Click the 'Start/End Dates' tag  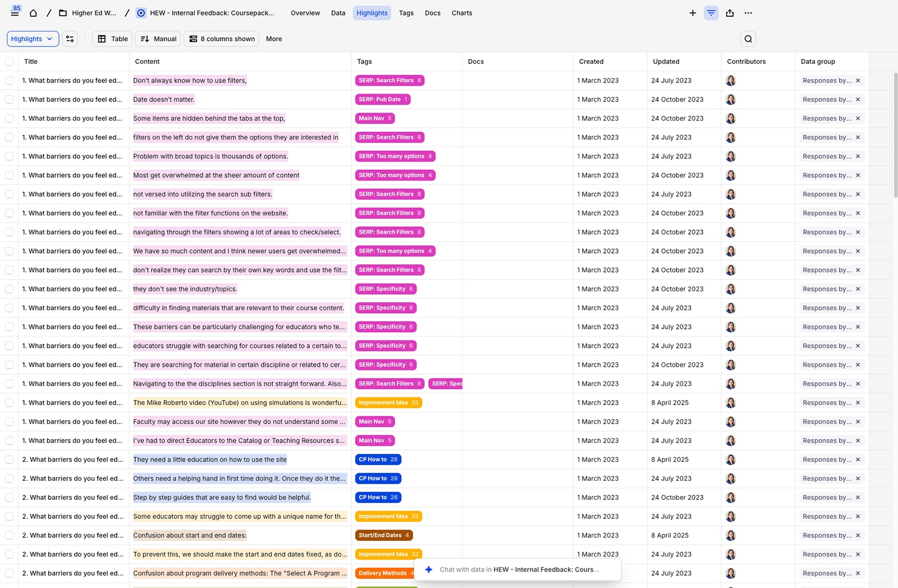point(384,535)
